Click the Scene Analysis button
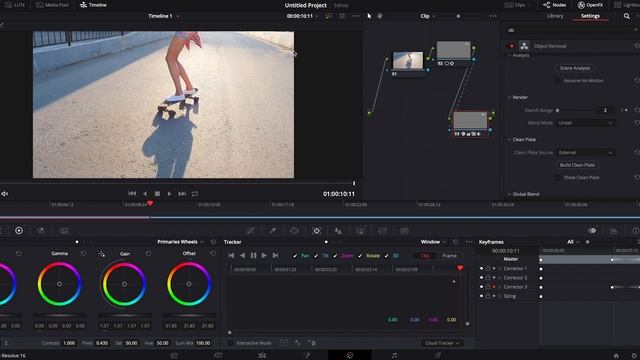Screen dimensions: 640x360 (x=575, y=68)
